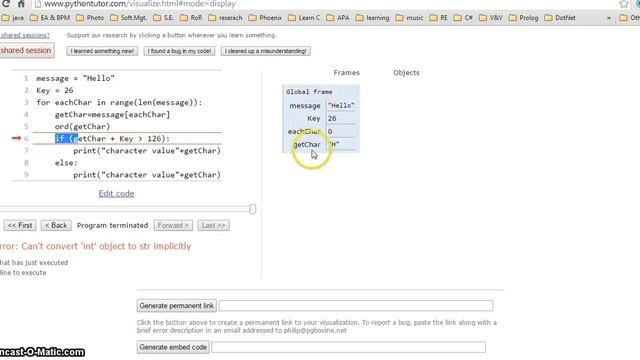This screenshot has height=360, width=640.
Task: Click code line 5 ord(getChar)
Action: pos(82,127)
